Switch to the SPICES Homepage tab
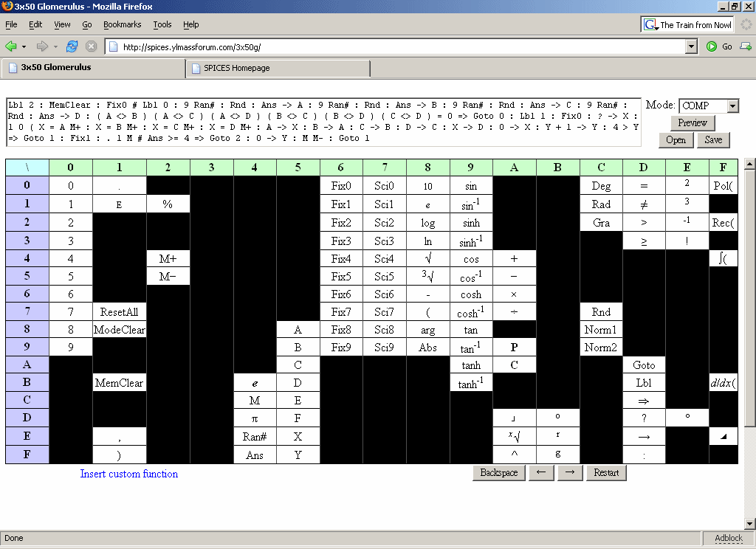756x549 pixels. [x=278, y=68]
